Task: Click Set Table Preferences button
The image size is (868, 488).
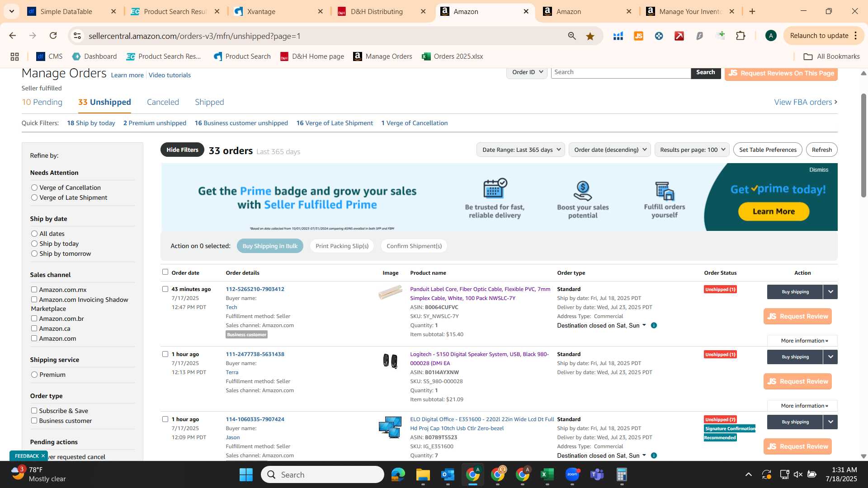Action: 768,150
